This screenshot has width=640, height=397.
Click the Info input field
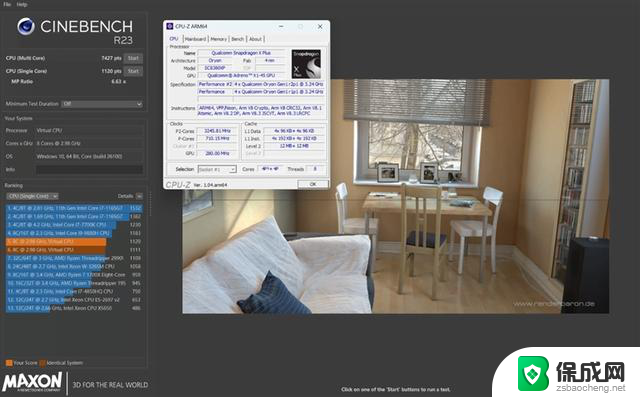click(x=89, y=169)
